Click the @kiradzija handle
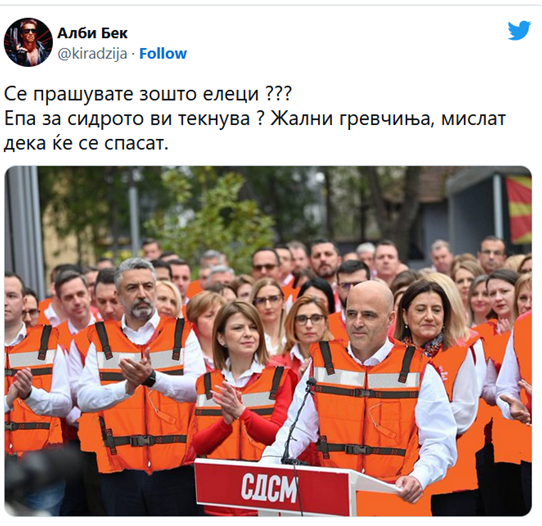 pos(92,54)
